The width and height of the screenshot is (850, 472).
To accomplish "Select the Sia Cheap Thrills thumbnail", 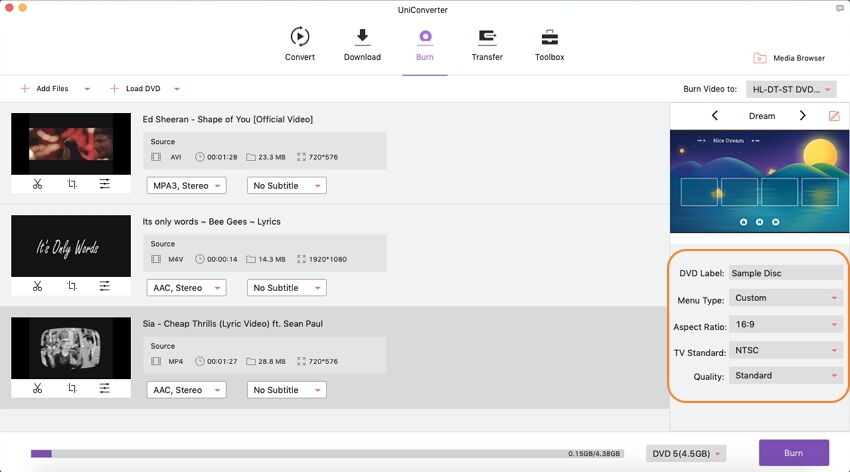I will pos(71,348).
